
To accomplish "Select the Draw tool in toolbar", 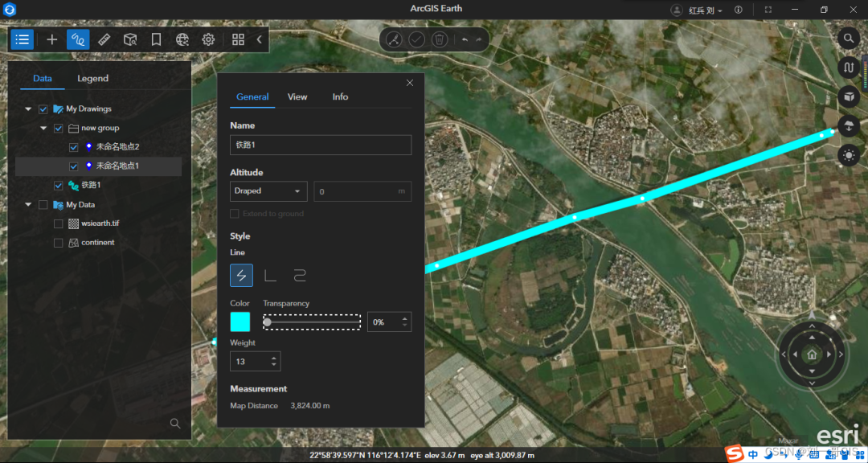I will click(78, 39).
